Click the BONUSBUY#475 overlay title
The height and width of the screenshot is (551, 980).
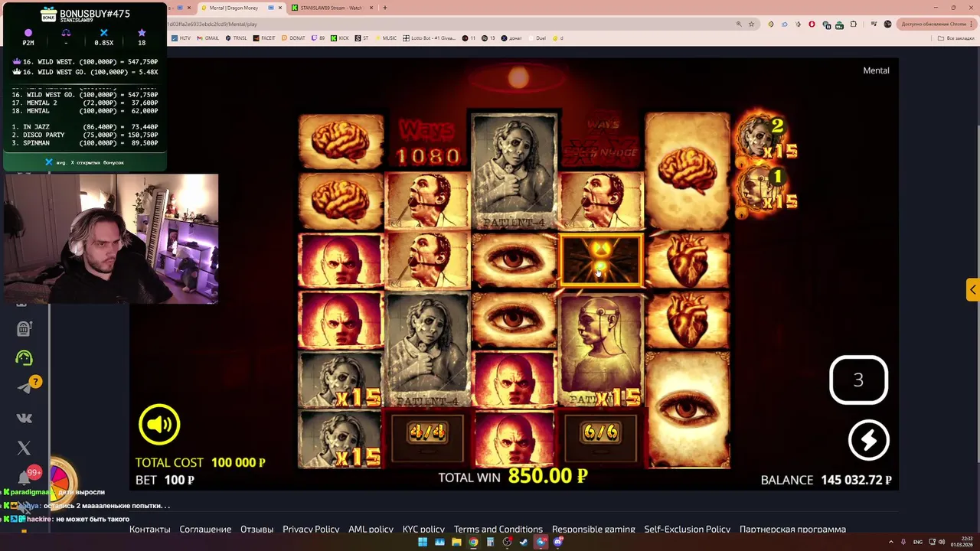tap(94, 14)
